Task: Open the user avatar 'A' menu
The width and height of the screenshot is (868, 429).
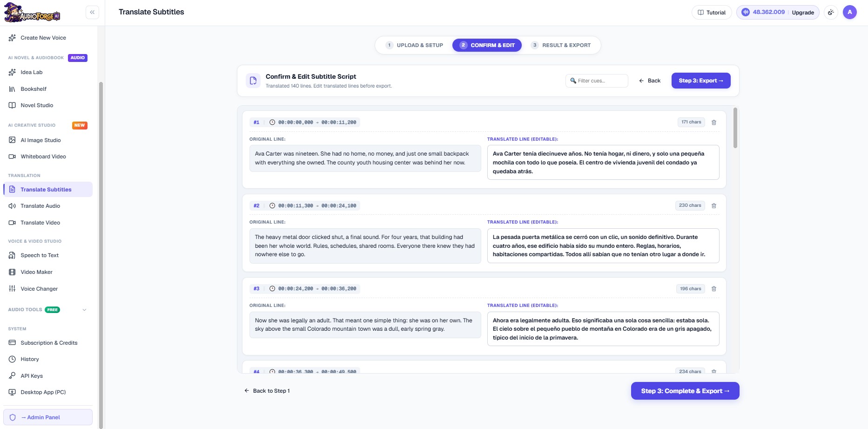Action: pos(850,13)
